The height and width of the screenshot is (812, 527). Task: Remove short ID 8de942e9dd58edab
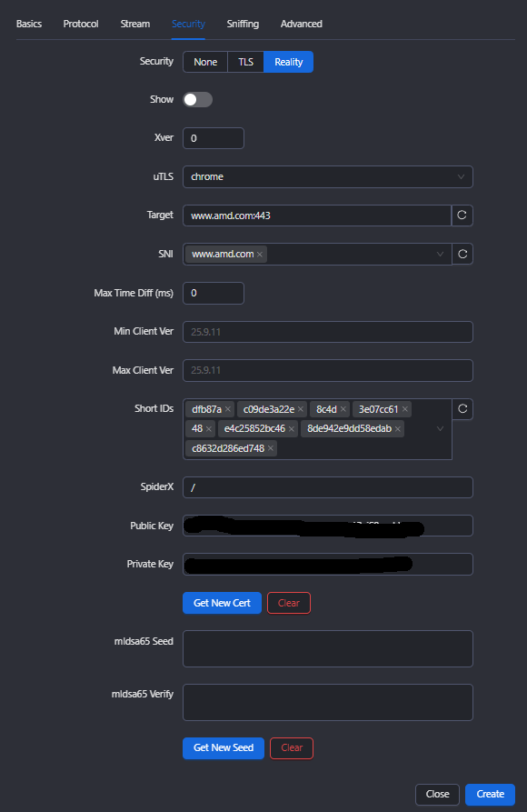coord(398,429)
